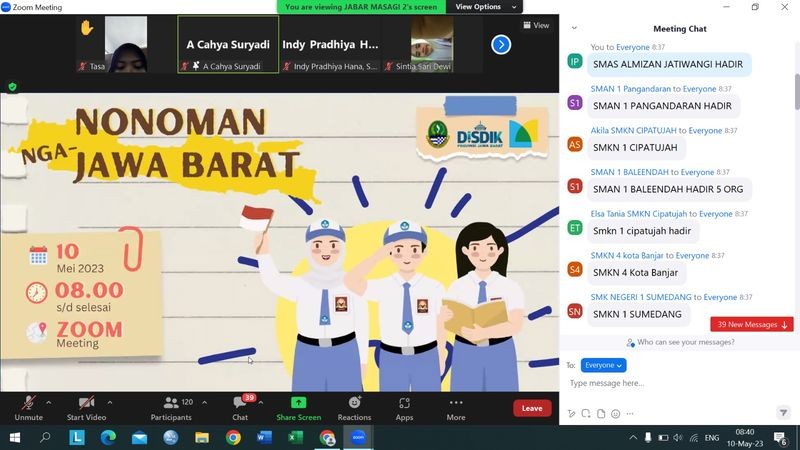Jump to 39 New Messages
The width and height of the screenshot is (800, 450).
tap(752, 324)
